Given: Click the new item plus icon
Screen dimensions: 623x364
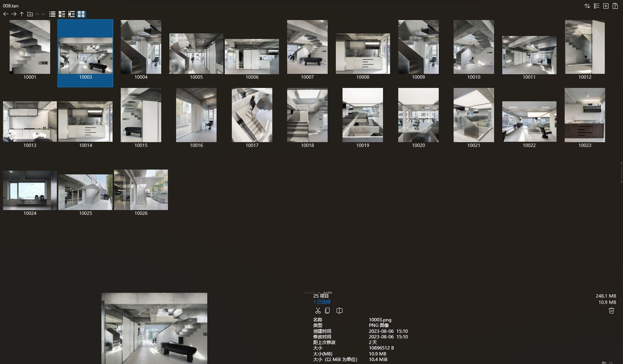Looking at the screenshot, I should click(x=606, y=6).
